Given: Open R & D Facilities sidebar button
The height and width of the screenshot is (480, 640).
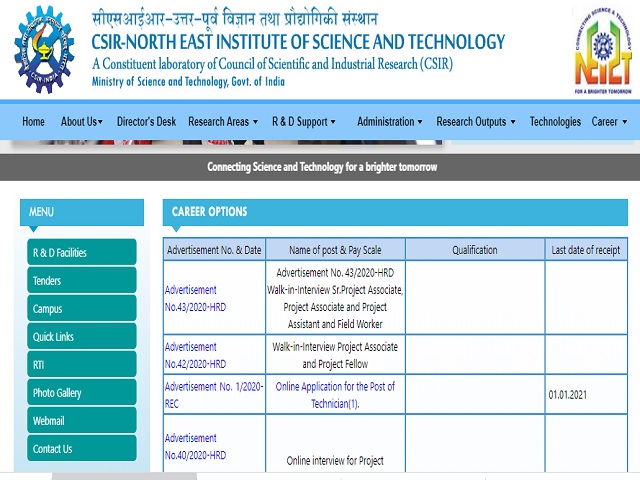Looking at the screenshot, I should click(x=82, y=252).
